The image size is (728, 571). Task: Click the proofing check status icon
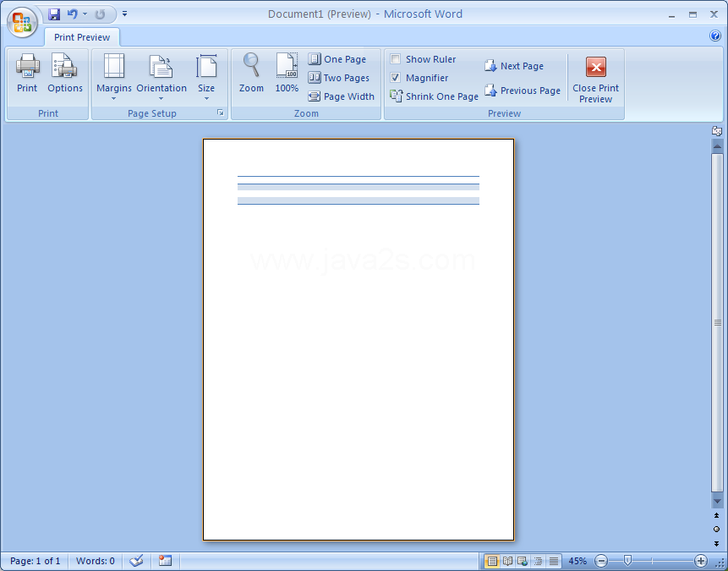tap(136, 561)
